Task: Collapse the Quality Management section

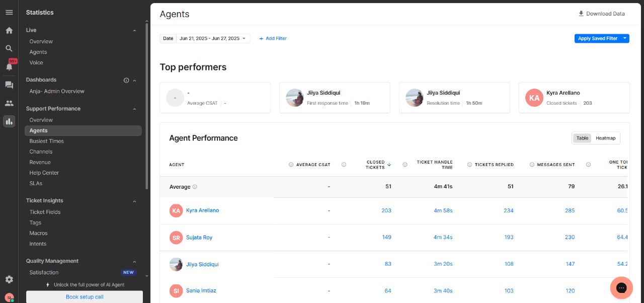Action: tap(134, 261)
